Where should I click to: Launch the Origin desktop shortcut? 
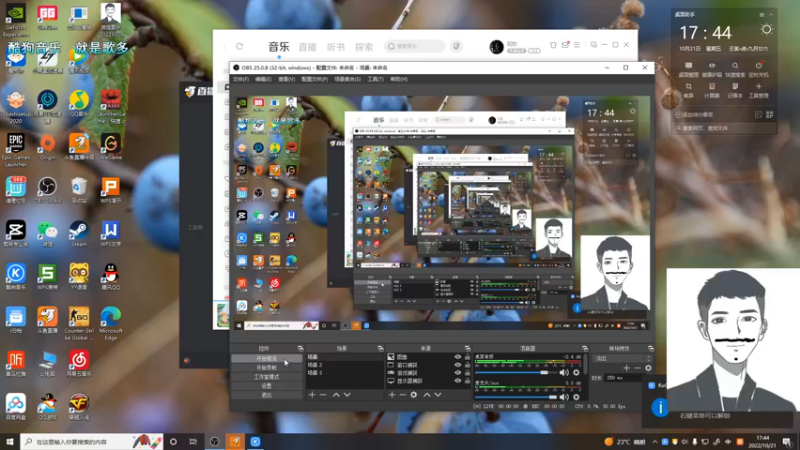pos(47,147)
